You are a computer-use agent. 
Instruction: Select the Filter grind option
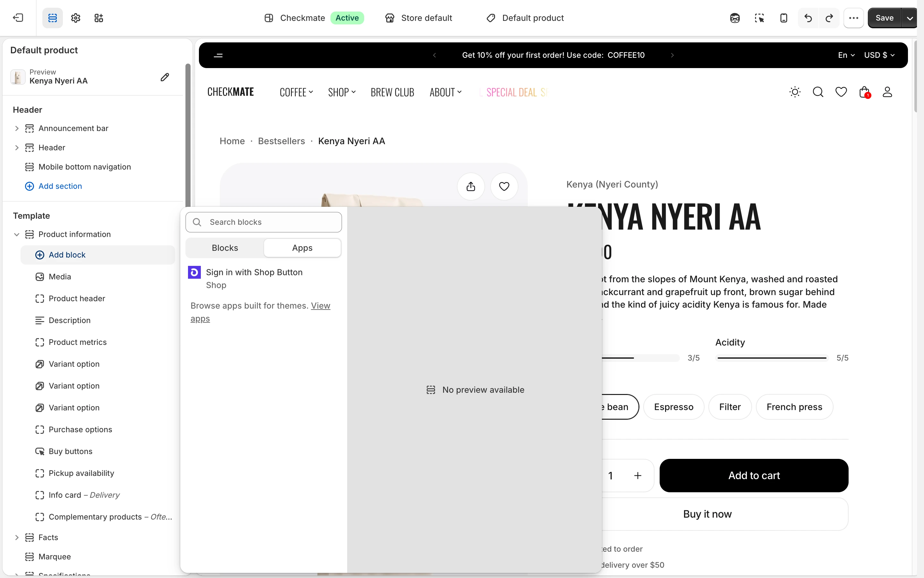(x=730, y=407)
